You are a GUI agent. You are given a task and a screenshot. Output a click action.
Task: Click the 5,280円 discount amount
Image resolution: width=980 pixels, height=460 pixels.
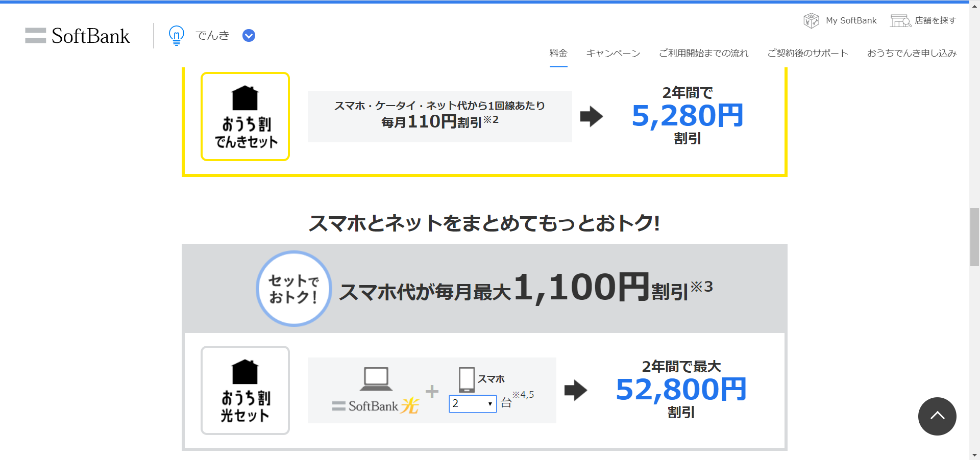pos(687,116)
